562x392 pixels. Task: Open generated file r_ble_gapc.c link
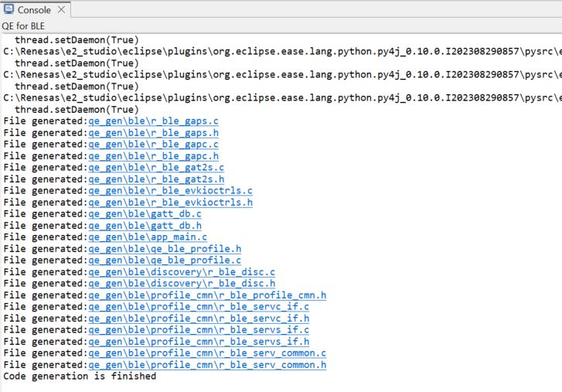[x=153, y=145]
